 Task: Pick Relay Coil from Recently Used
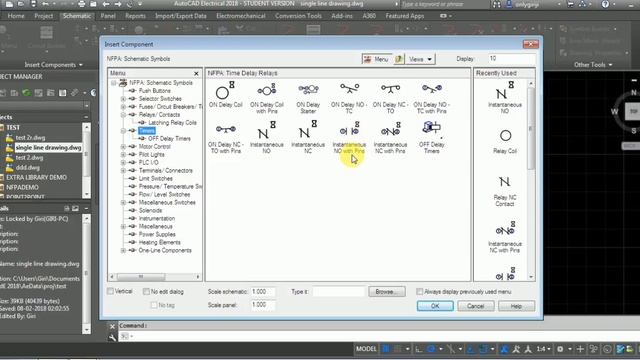[505, 141]
